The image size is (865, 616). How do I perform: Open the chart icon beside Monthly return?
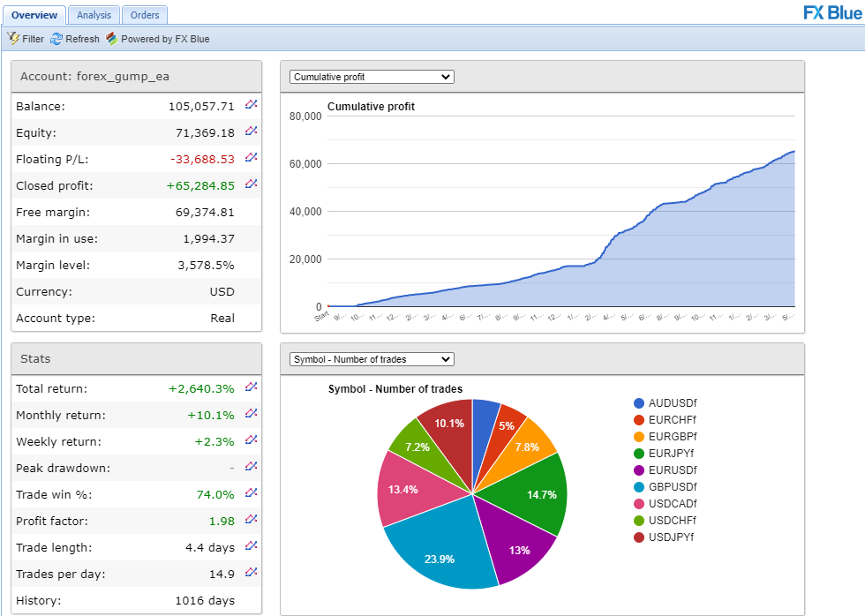tap(251, 413)
